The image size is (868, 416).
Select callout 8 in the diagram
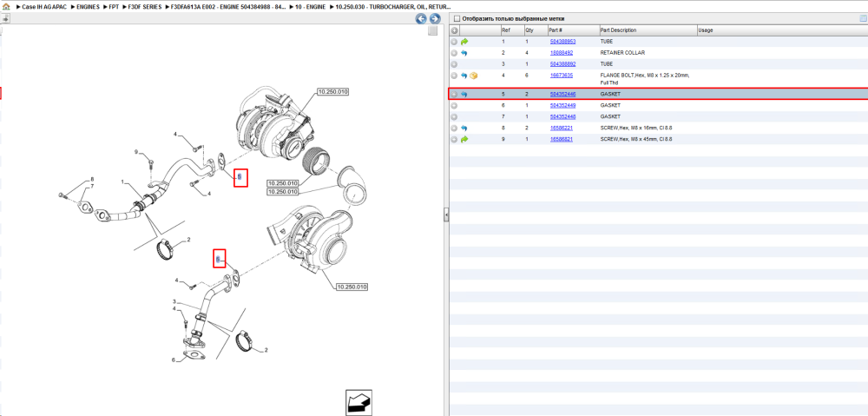point(92,180)
